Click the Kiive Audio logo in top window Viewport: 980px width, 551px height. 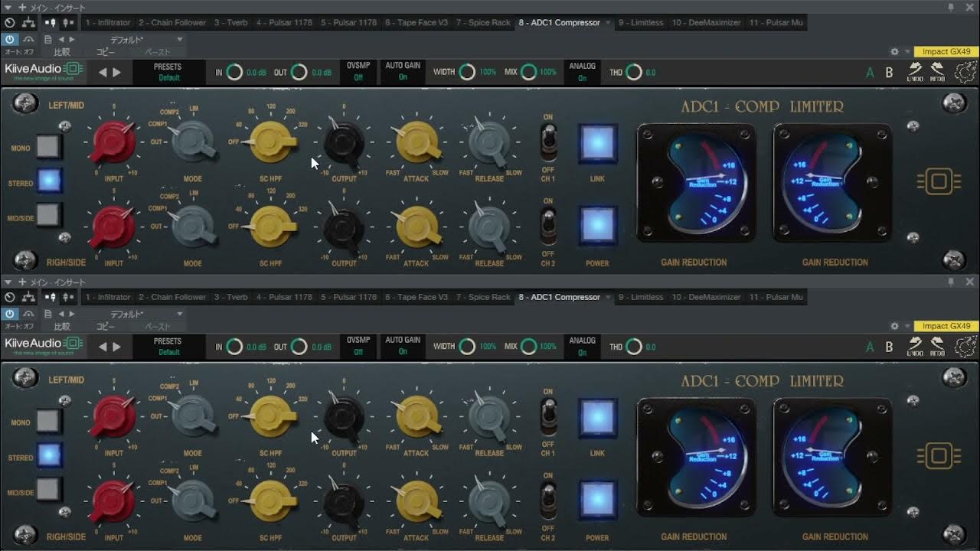click(44, 70)
